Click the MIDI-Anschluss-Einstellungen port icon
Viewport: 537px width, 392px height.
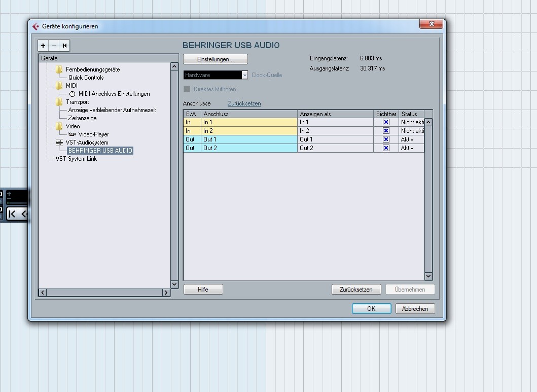click(73, 94)
